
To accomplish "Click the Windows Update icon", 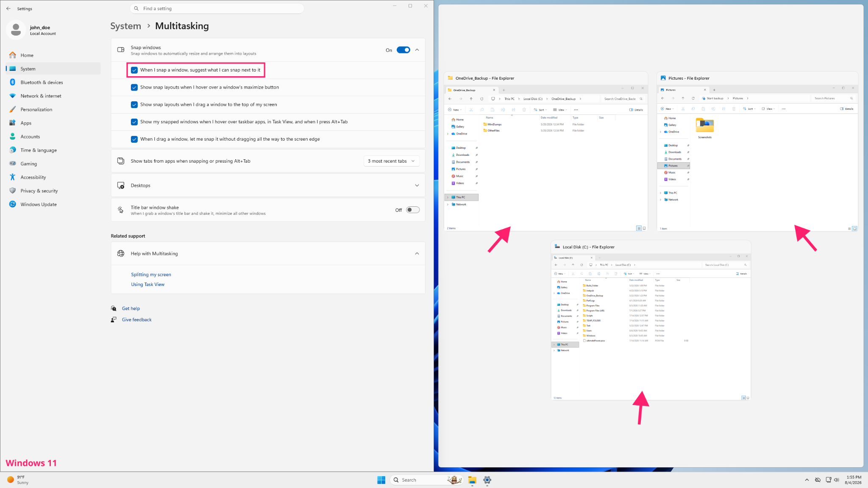I will [13, 204].
